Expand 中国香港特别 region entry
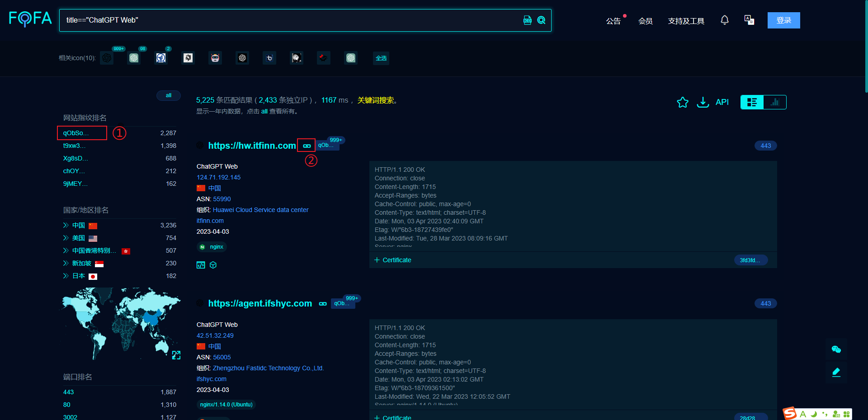Screen dimensions: 868x420 point(66,250)
